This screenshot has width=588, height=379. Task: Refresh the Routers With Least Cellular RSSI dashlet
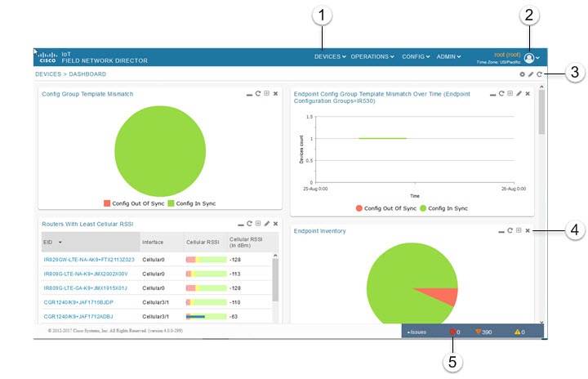point(249,224)
